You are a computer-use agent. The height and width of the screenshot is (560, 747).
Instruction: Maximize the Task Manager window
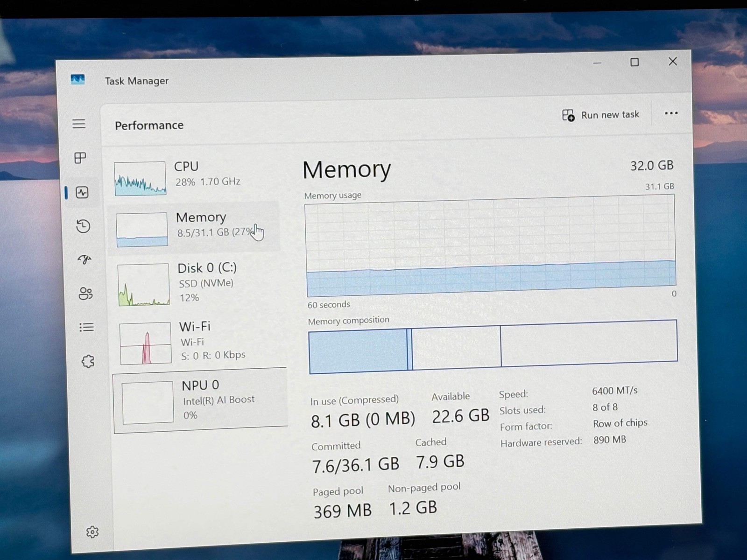point(634,62)
